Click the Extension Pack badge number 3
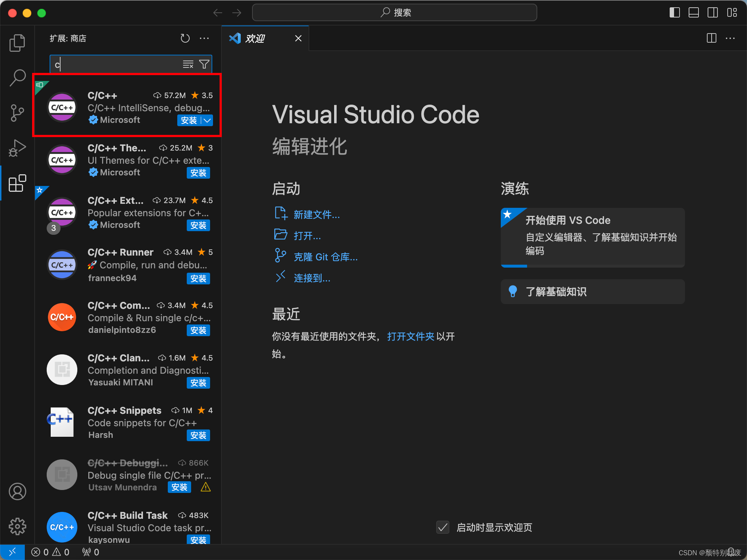Viewport: 747px width, 560px height. (54, 228)
